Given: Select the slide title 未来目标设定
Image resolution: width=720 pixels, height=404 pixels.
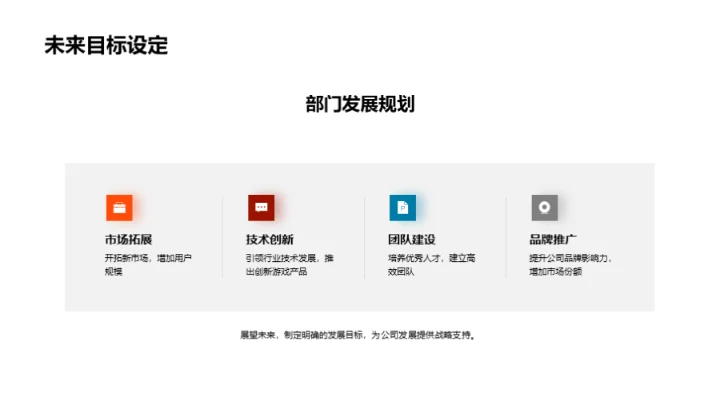Looking at the screenshot, I should coord(106,45).
